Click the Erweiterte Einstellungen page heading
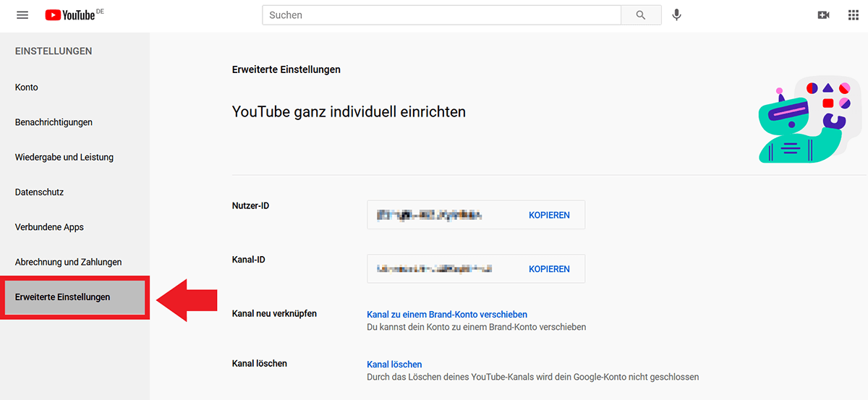 (x=286, y=70)
